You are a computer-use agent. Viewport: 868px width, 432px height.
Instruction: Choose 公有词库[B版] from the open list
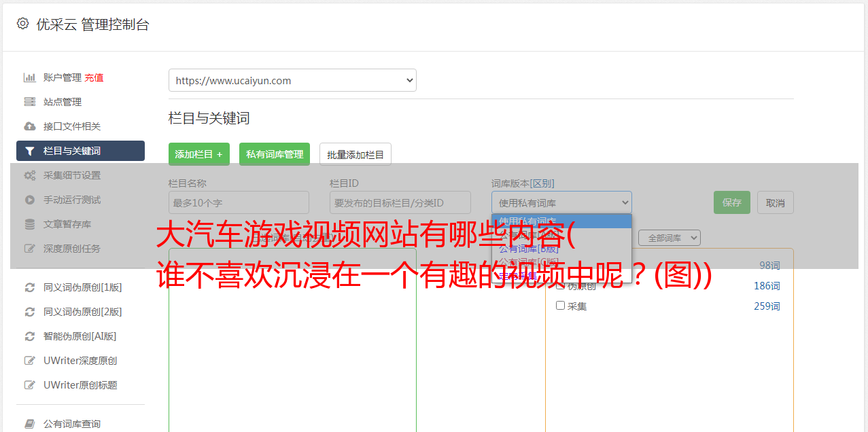pos(561,249)
